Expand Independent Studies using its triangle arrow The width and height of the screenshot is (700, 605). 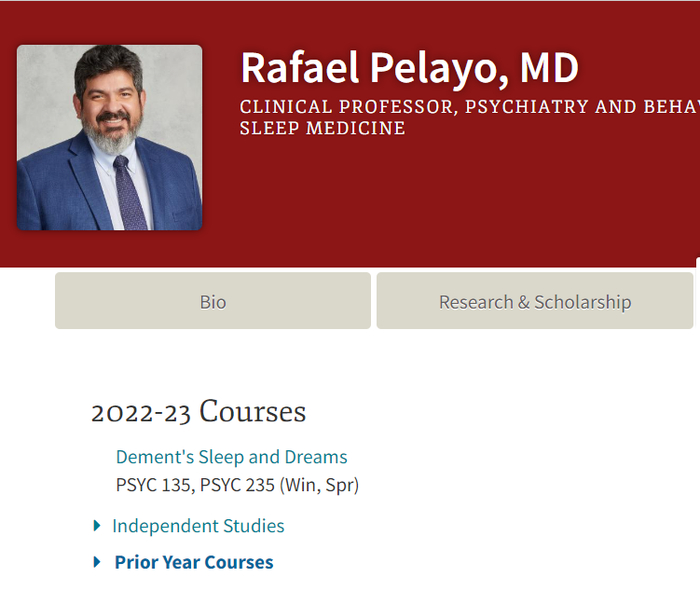pos(97,526)
